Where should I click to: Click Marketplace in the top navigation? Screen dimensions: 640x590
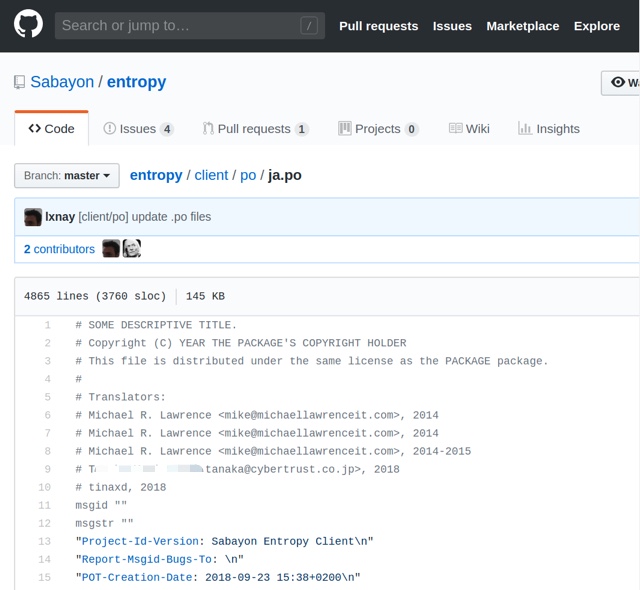point(522,26)
